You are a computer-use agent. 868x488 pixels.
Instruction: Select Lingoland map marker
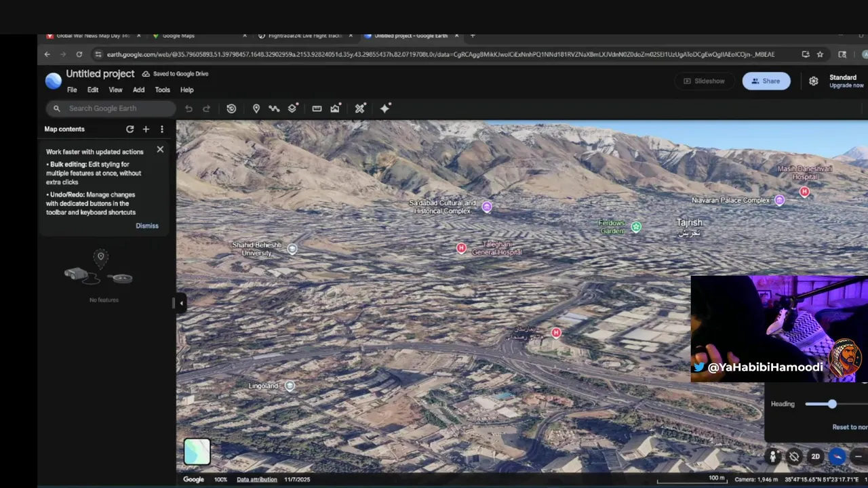[x=290, y=386]
